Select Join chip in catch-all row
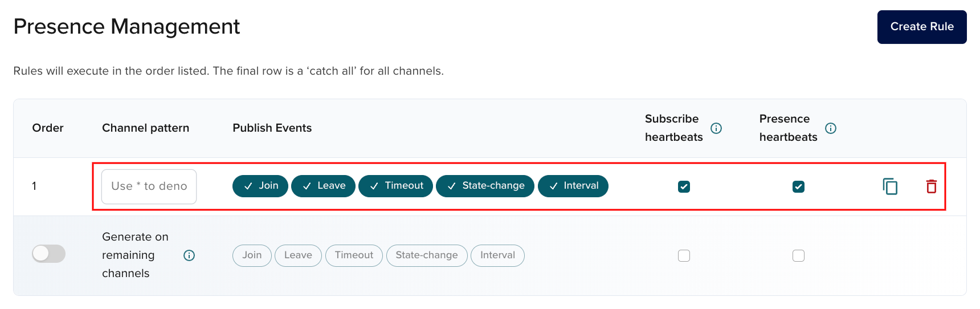The height and width of the screenshot is (309, 980). 252,255
